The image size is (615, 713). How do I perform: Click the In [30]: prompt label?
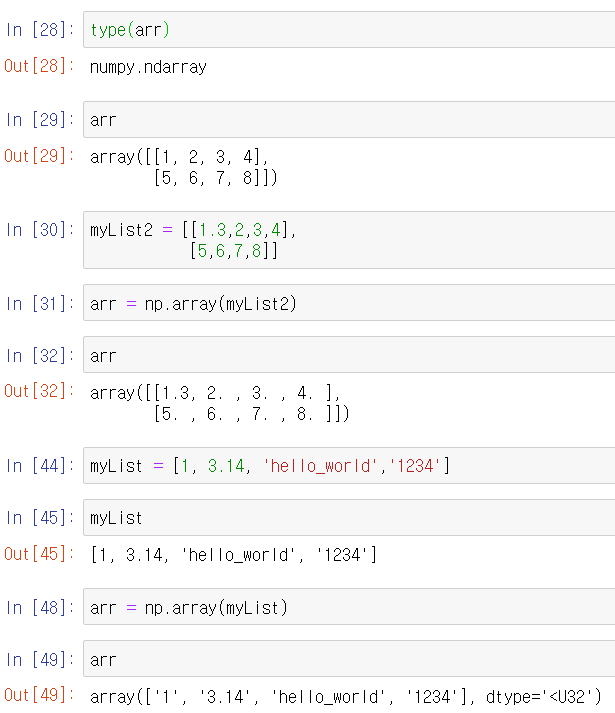click(x=40, y=230)
